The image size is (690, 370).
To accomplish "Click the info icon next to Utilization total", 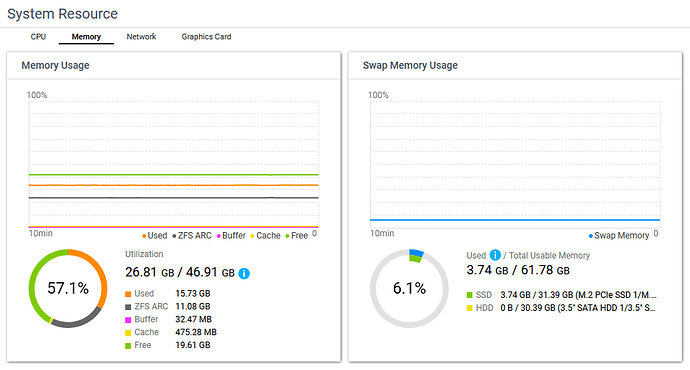I will click(x=244, y=274).
